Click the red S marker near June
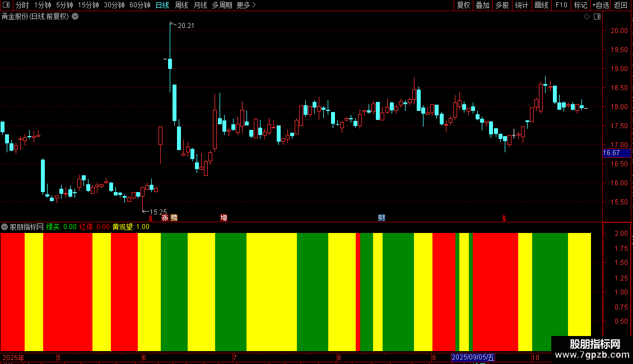The width and height of the screenshot is (633, 364). pyautogui.click(x=151, y=218)
